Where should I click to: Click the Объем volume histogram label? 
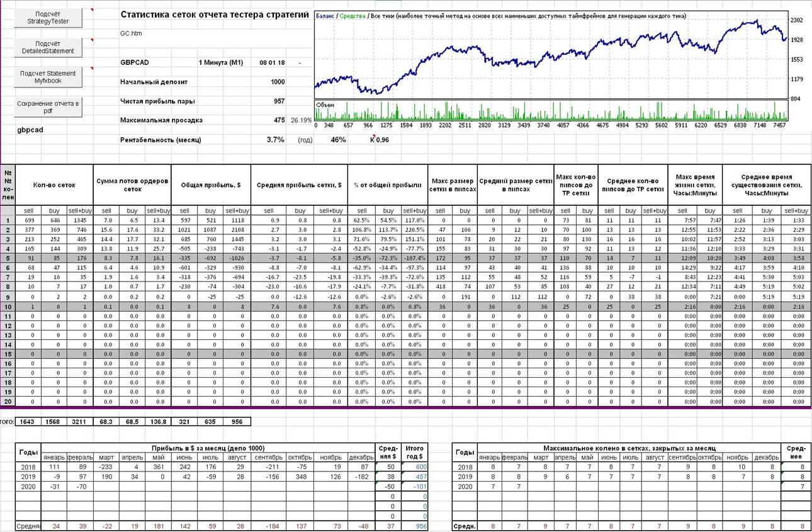tap(325, 105)
